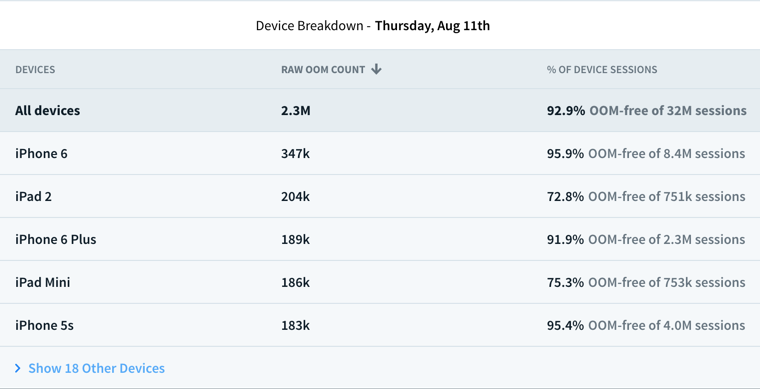Click the 347k OOM count value
The height and width of the screenshot is (389, 760).
(295, 154)
